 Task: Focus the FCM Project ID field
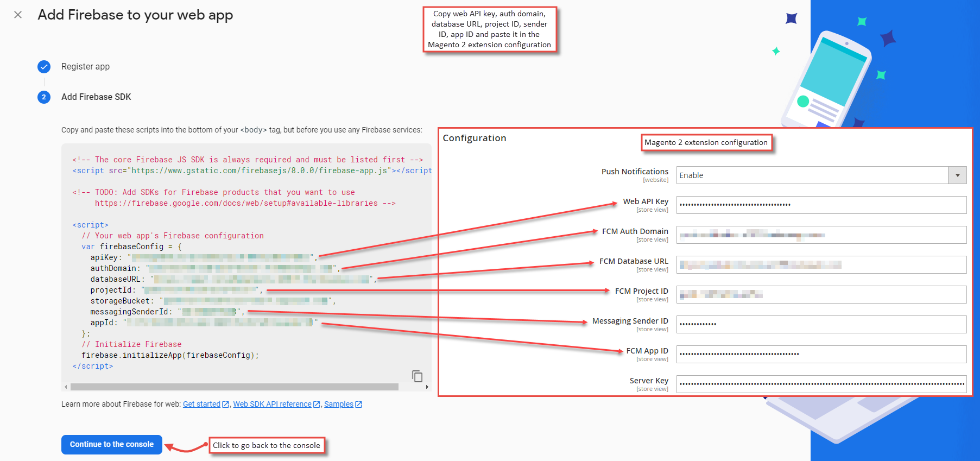821,294
